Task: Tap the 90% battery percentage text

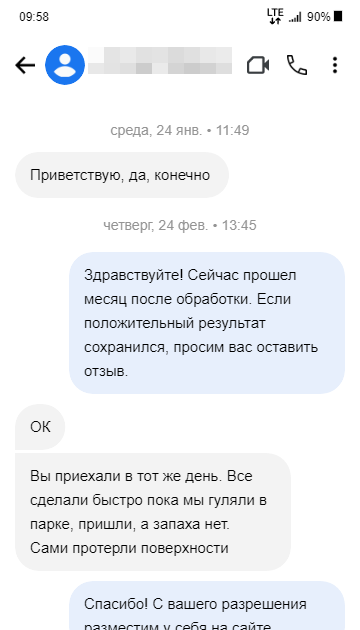Action: pyautogui.click(x=319, y=17)
